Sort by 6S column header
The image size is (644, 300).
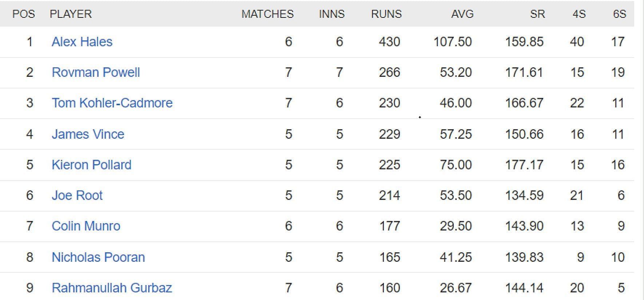pos(619,14)
